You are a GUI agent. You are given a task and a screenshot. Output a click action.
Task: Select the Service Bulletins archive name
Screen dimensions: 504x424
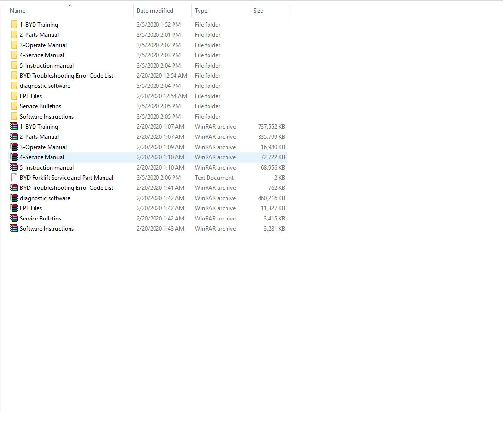pyautogui.click(x=40, y=219)
